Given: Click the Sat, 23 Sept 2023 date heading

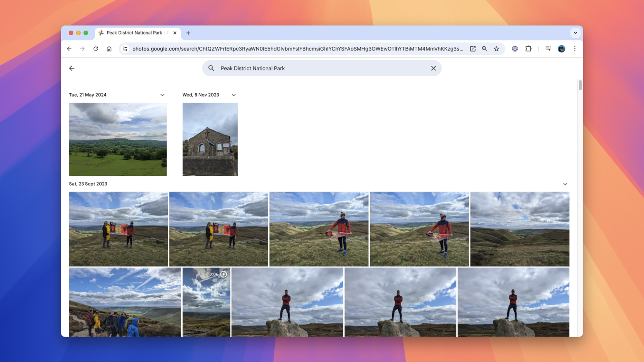Looking at the screenshot, I should tap(88, 184).
